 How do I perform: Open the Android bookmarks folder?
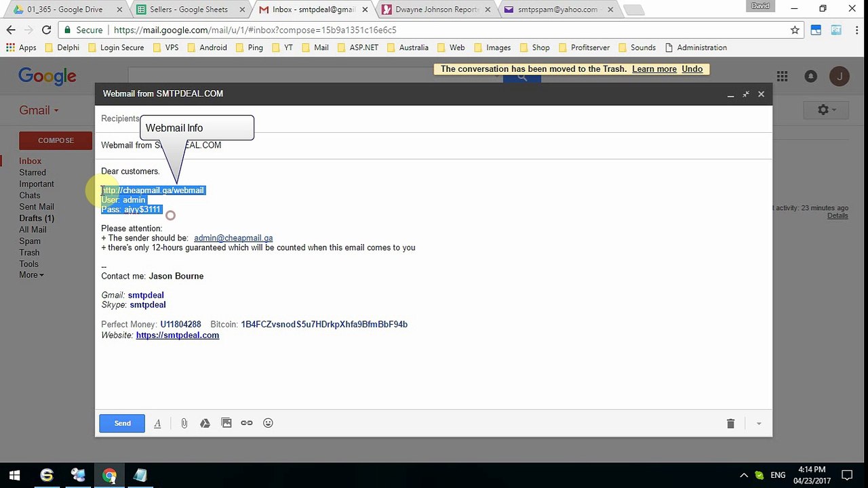coord(207,47)
